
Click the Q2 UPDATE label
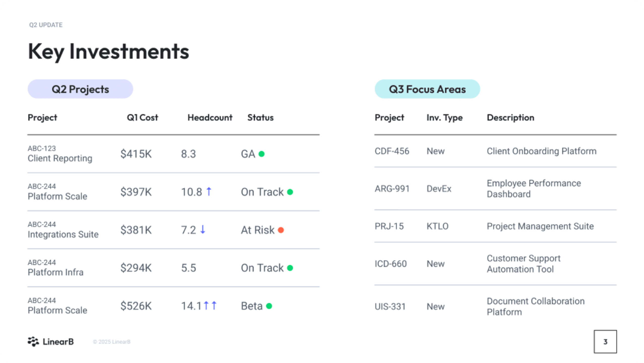coord(46,25)
